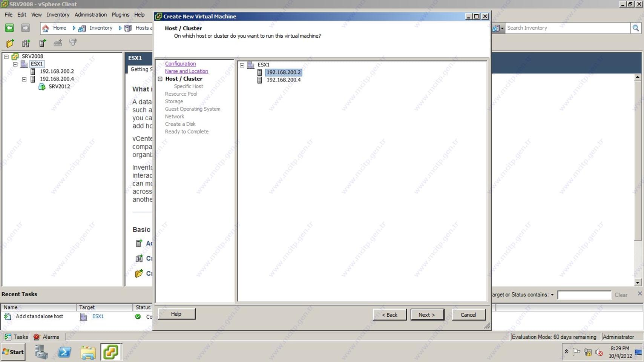Click the search magnifier icon
Viewport: 644px width, 362px height.
(x=636, y=28)
